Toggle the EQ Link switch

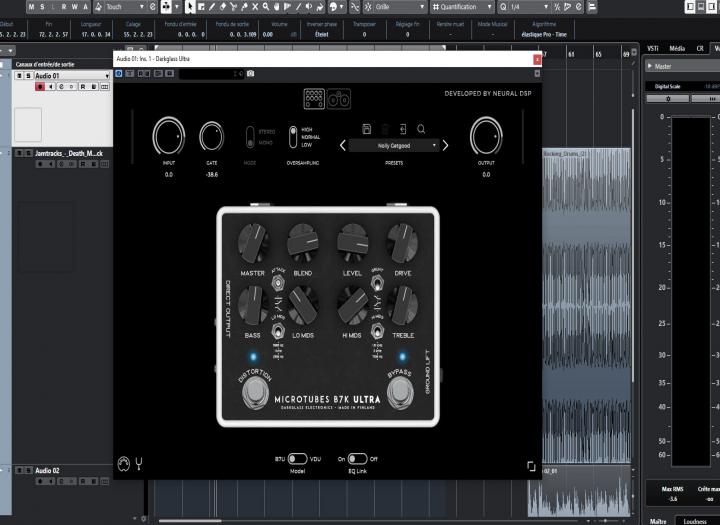tap(357, 458)
